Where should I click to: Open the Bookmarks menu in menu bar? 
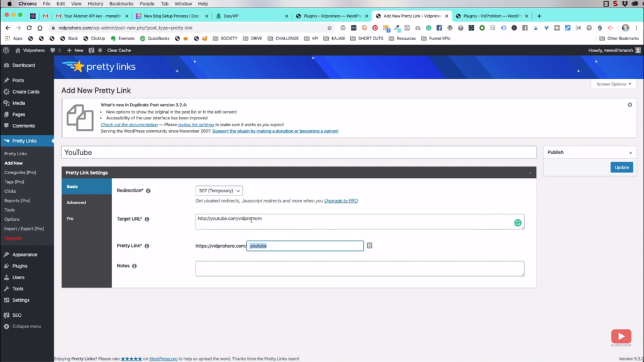pyautogui.click(x=121, y=4)
